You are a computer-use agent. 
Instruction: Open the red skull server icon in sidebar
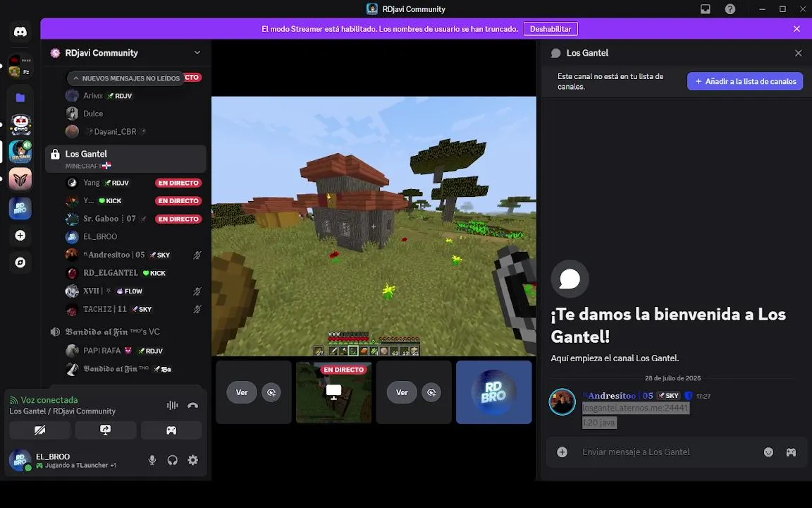[x=20, y=124]
